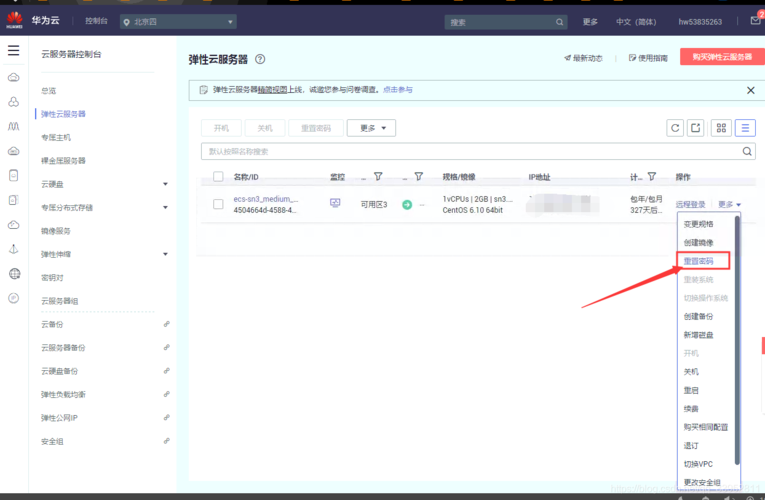Image resolution: width=765 pixels, height=500 pixels.
Task: Click the 购买弹性云服务器 button
Action: (x=722, y=57)
